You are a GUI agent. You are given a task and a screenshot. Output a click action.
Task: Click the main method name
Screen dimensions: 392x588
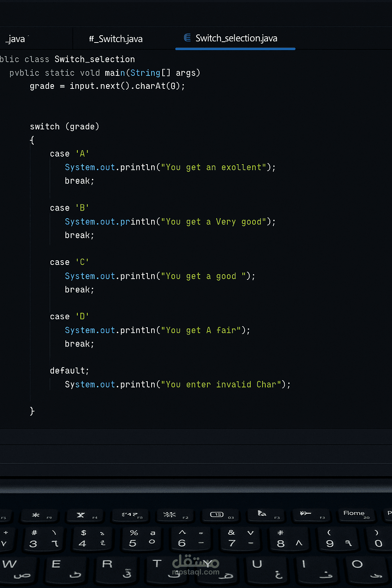click(115, 73)
